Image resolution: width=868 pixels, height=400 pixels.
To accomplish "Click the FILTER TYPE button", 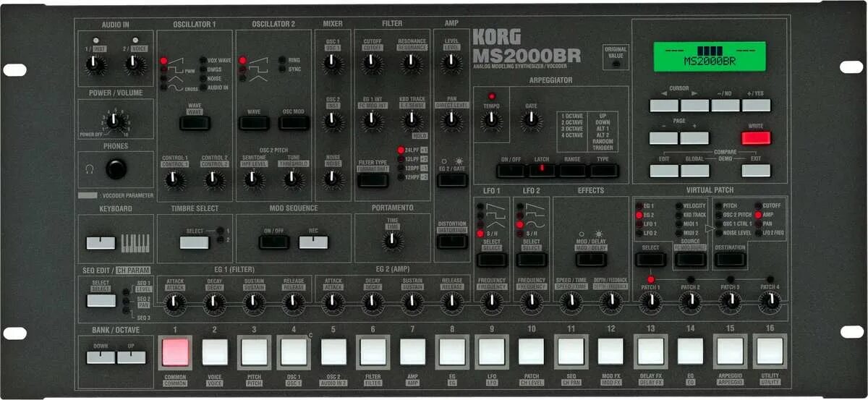I will 373,179.
